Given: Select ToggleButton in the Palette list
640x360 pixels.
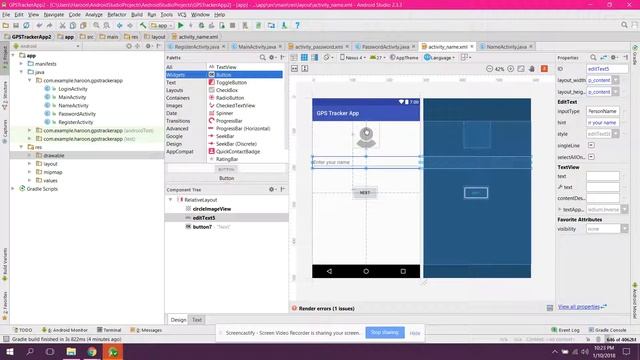Looking at the screenshot, I should pos(231,82).
